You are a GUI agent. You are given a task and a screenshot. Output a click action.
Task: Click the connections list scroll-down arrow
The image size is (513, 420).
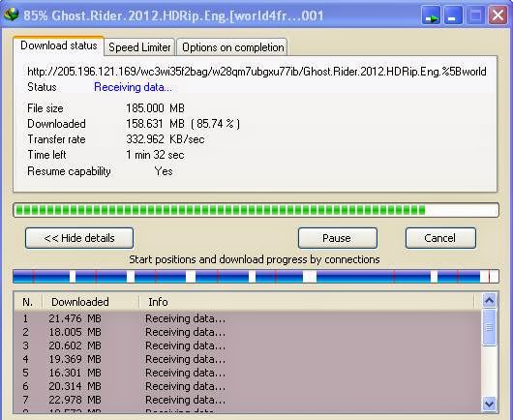[x=489, y=404]
